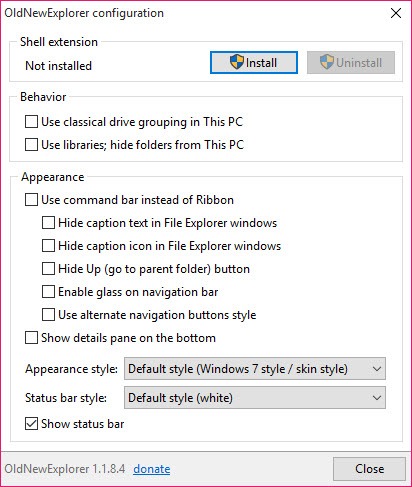Uncheck the Show status bar checkbox
Viewport: 412px width, 487px height.
[x=31, y=424]
